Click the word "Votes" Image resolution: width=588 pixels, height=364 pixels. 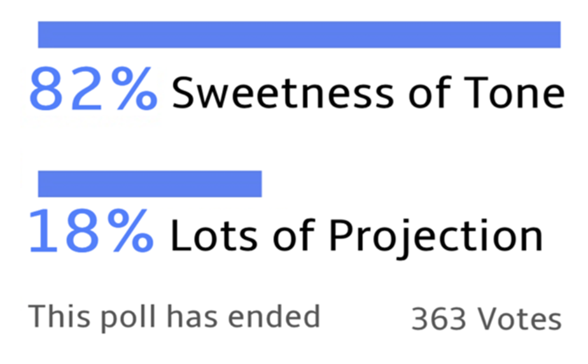(x=519, y=319)
